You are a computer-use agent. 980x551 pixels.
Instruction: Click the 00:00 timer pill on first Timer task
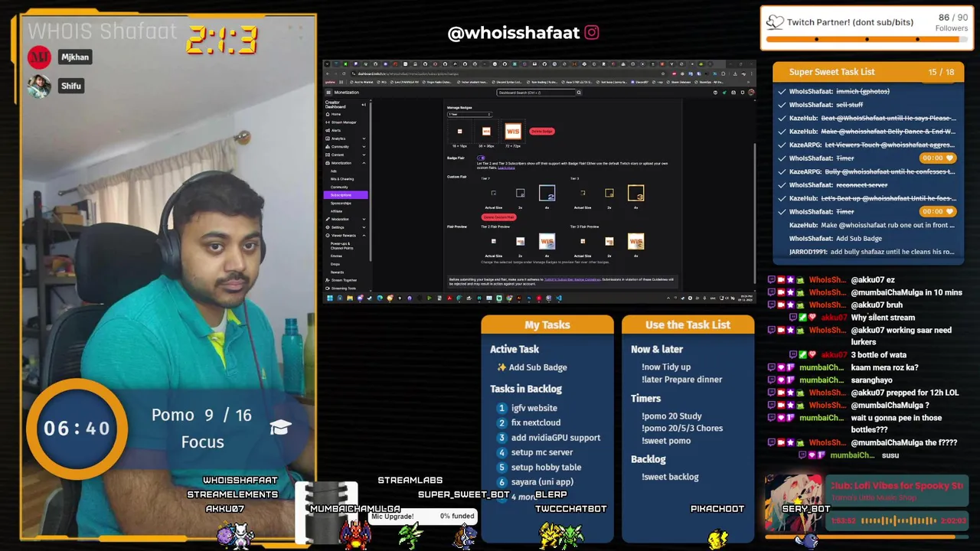click(939, 158)
